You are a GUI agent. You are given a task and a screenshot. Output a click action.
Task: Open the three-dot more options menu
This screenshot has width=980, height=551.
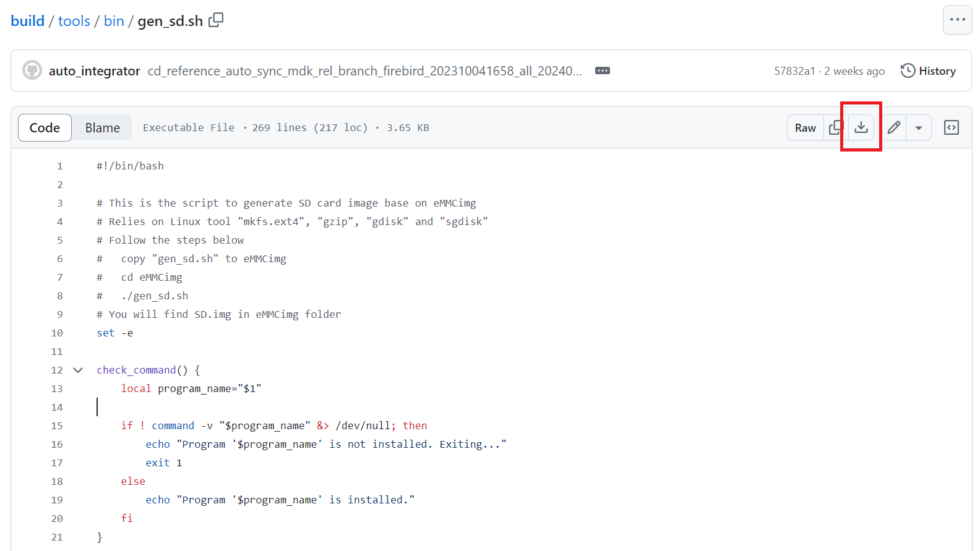957,20
